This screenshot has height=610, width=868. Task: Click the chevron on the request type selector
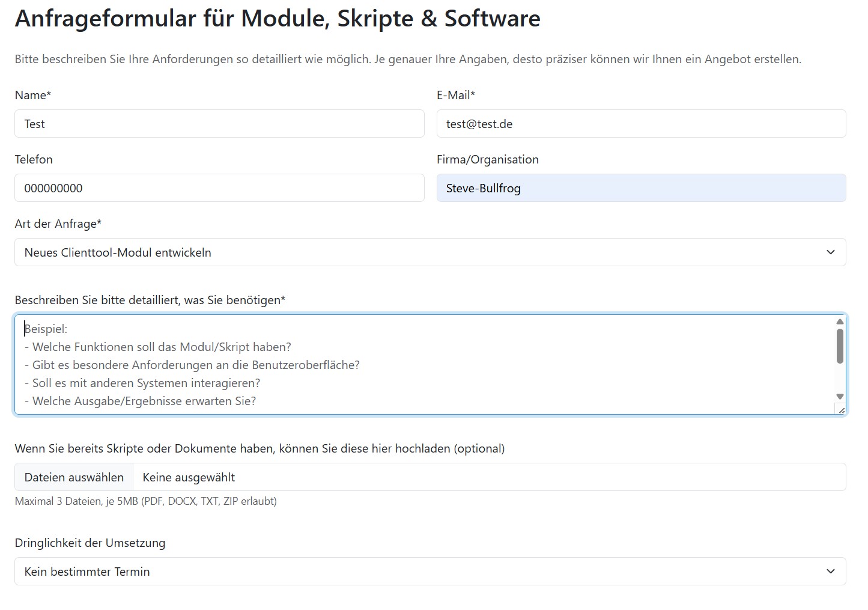[x=831, y=252]
